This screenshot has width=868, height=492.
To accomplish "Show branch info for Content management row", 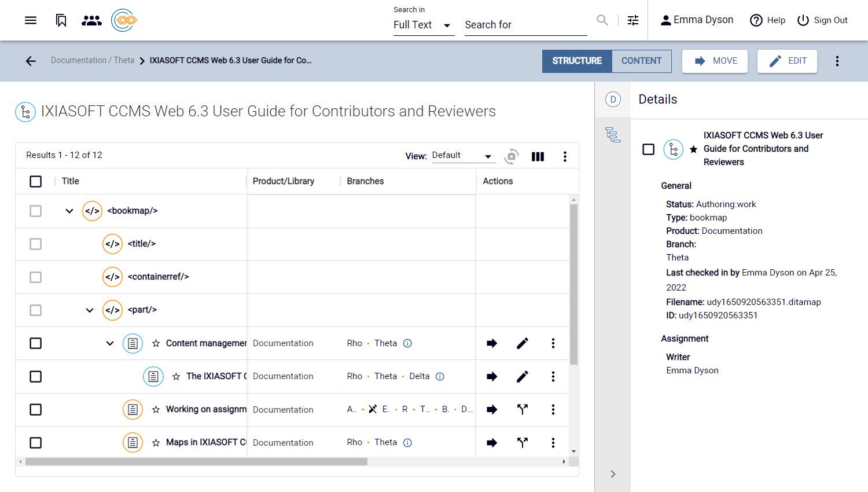I will pos(407,343).
